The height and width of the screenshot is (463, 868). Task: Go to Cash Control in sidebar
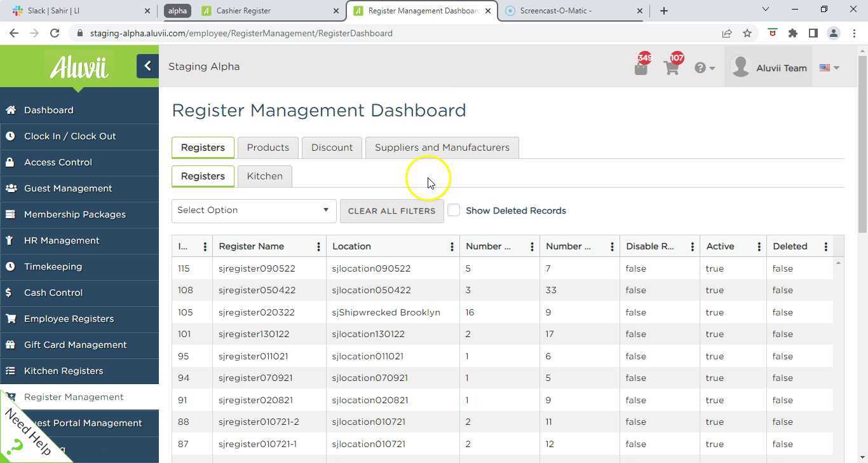click(53, 293)
